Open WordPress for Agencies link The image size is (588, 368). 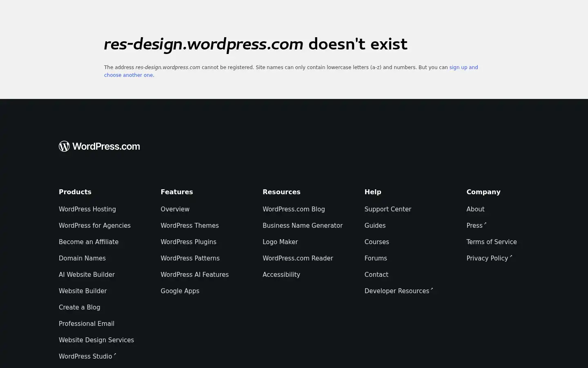coord(95,226)
